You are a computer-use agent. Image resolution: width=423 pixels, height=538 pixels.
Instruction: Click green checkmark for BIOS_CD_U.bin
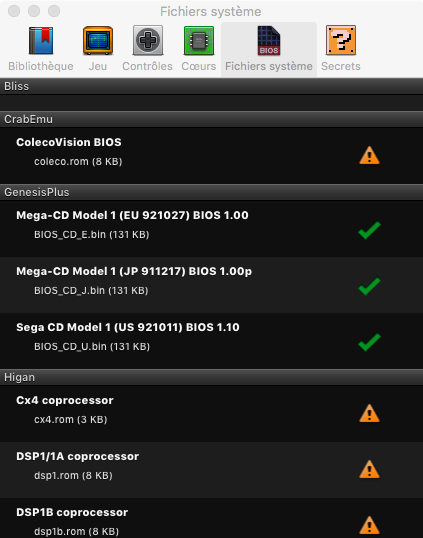(369, 342)
